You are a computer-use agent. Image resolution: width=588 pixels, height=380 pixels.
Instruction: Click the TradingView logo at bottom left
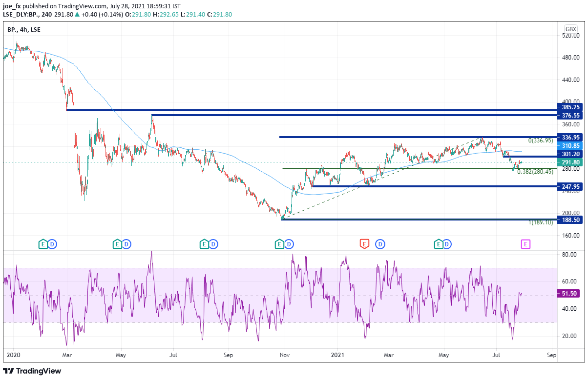point(32,371)
